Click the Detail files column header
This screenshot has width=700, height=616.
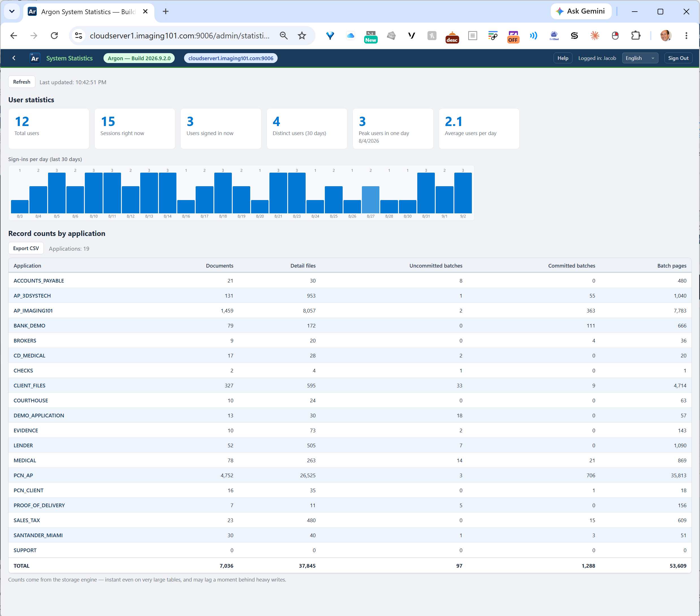pyautogui.click(x=303, y=266)
